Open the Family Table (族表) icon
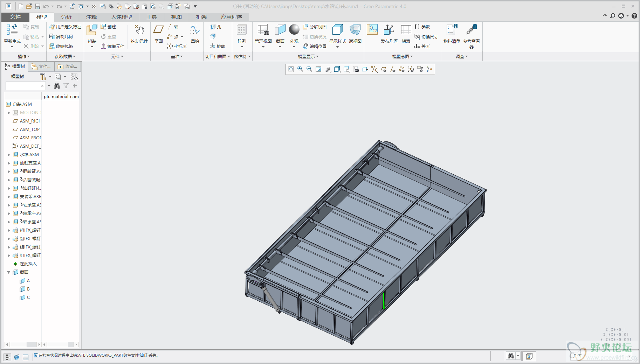 (406, 30)
